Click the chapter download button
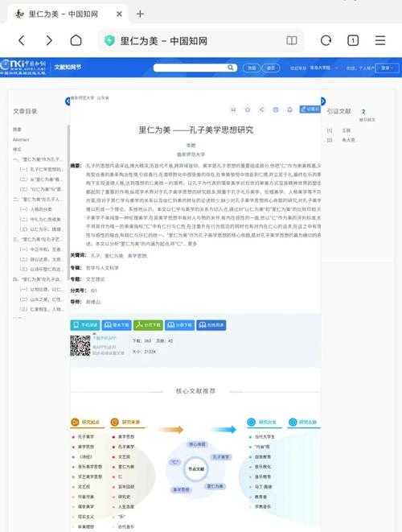 (x=179, y=325)
